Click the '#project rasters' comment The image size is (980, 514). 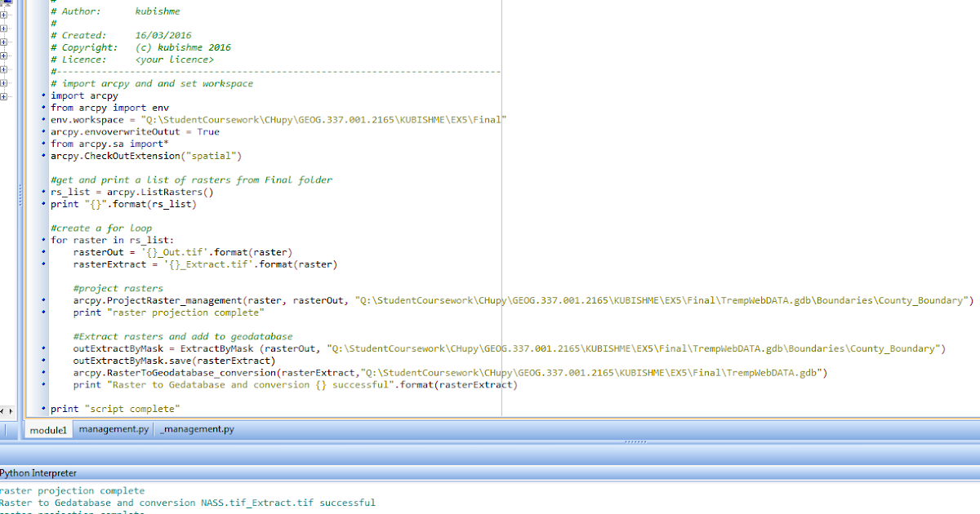click(118, 289)
